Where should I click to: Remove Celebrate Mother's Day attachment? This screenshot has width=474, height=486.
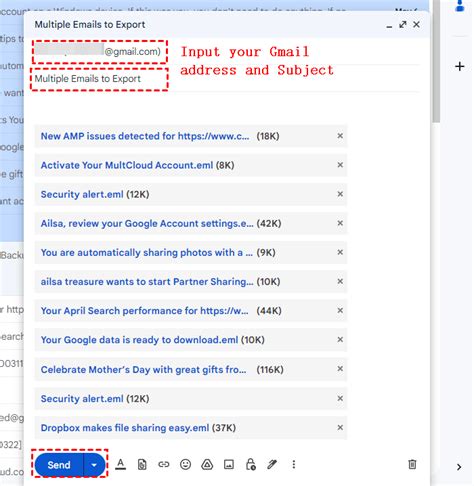point(340,369)
